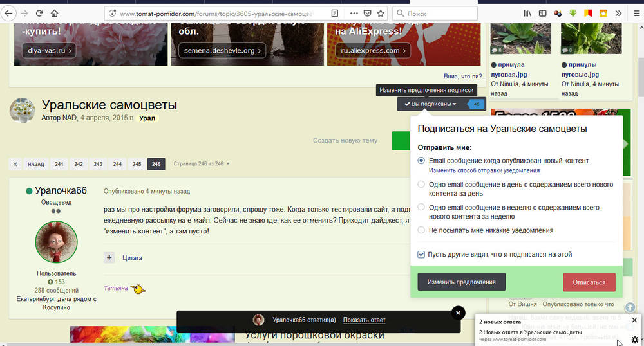The height and width of the screenshot is (346, 644).
Task: Toggle 'Пусть другие видят, что я подписался' checkbox
Action: click(421, 255)
